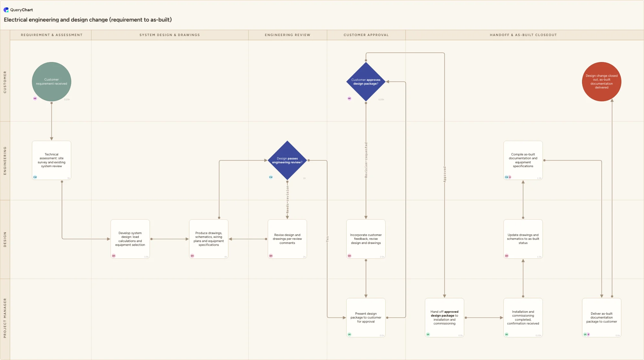
Task: Select the Customer approves design package diamond
Action: click(x=366, y=82)
